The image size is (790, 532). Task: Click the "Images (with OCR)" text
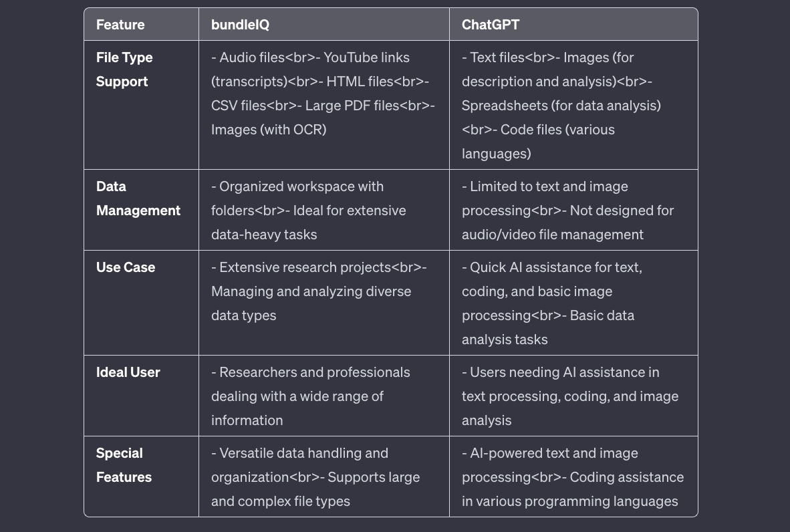[x=269, y=130]
